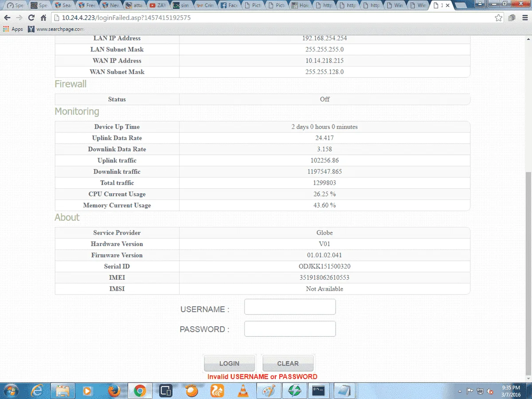Switch to the 'Sea' tab
Viewport: 532px width, 399px height.
63,6
